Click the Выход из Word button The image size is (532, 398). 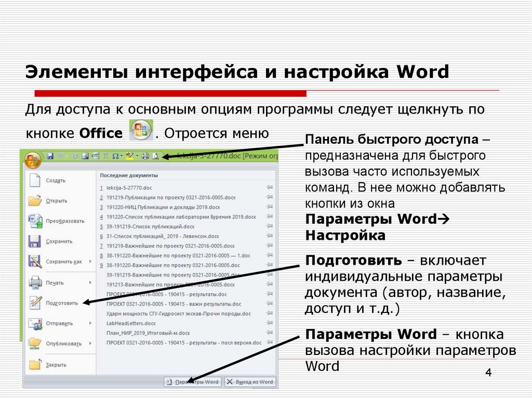(250, 382)
